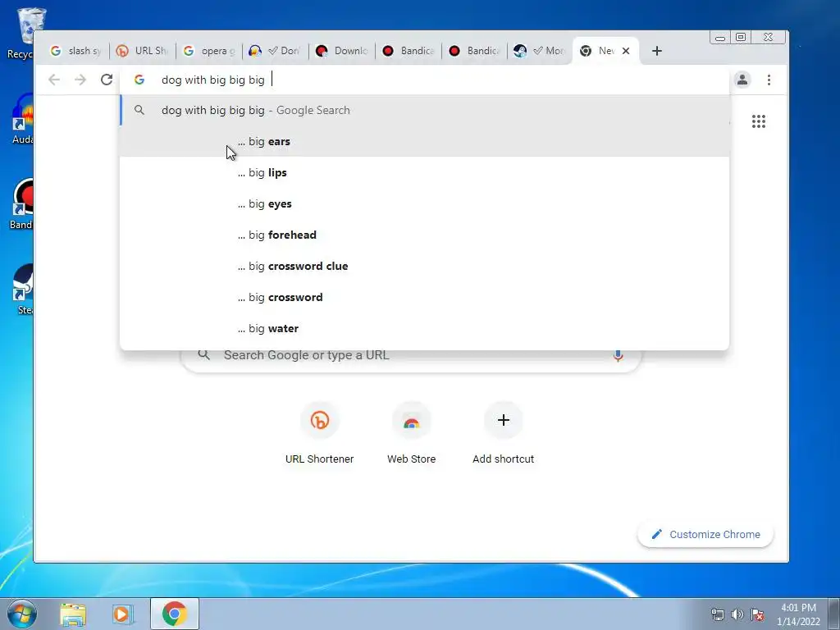Switch to the second 'Bandica' tab
Screen dimensions: 840x630
tap(474, 51)
